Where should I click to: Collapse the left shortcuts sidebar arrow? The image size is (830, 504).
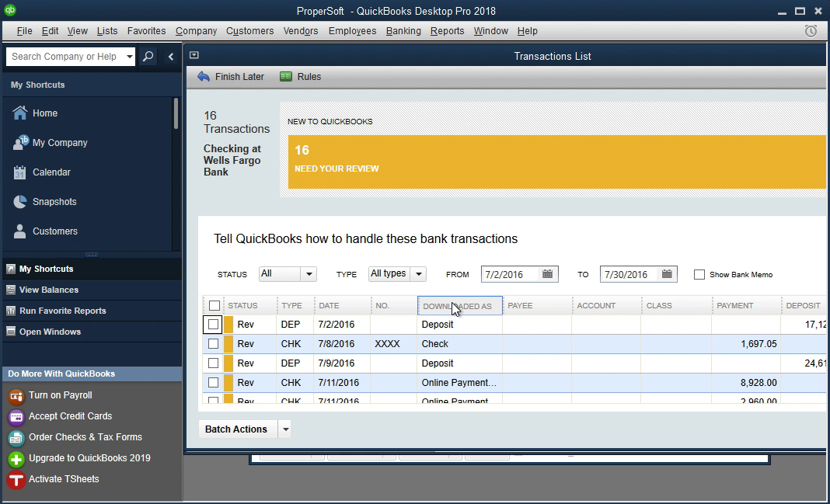[x=170, y=57]
